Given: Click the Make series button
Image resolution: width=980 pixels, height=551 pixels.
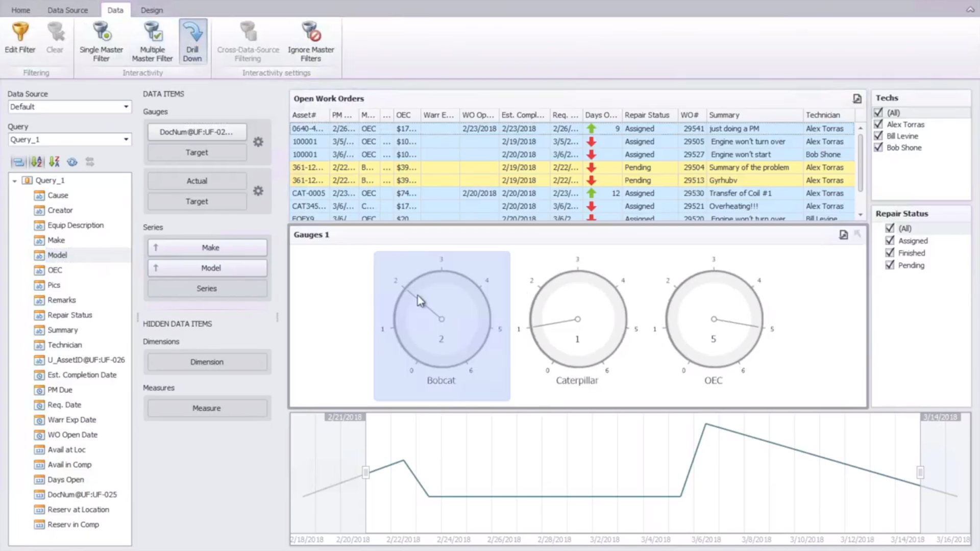Looking at the screenshot, I should pyautogui.click(x=210, y=247).
